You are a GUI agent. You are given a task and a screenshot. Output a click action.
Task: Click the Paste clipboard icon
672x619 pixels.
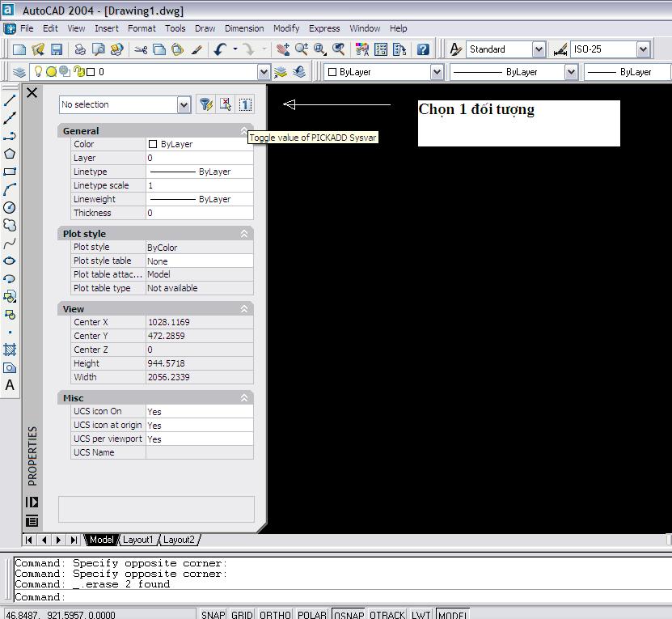[177, 49]
